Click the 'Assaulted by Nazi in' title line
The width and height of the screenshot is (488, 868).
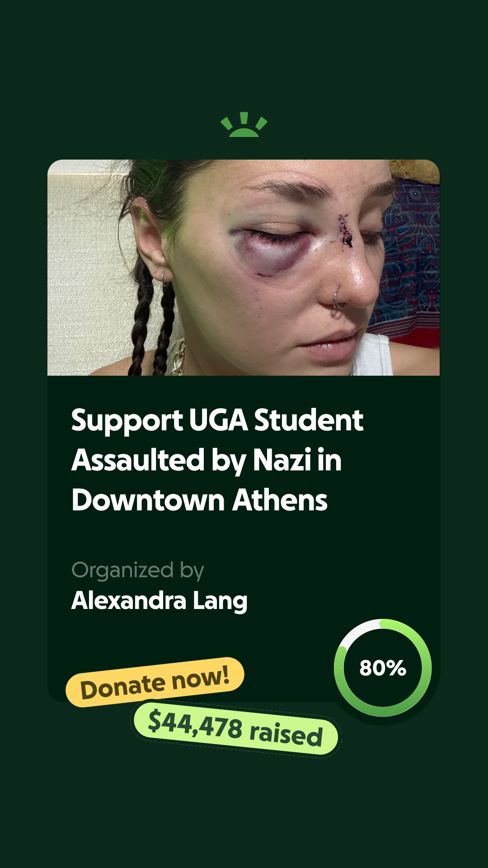[x=206, y=460]
